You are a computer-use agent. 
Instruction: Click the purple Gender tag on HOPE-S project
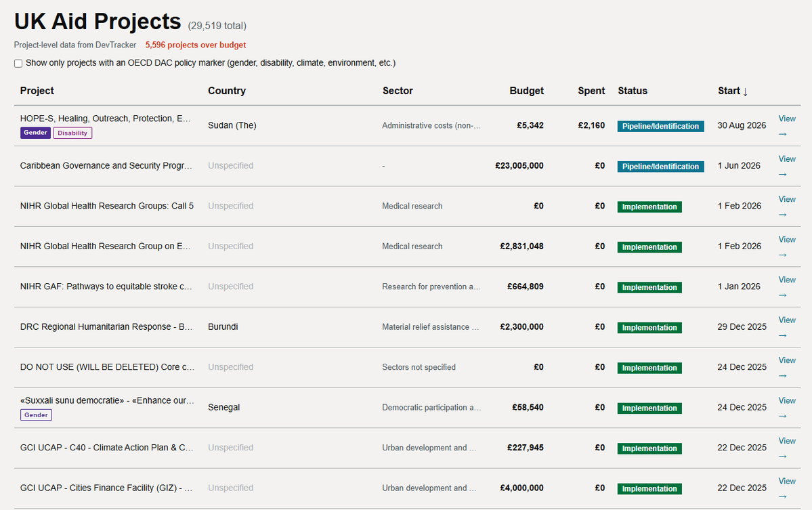(35, 133)
